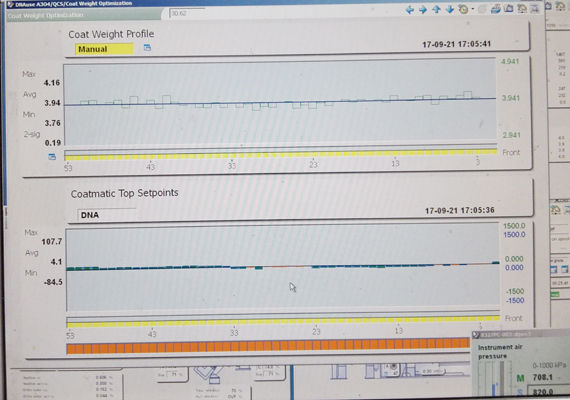Click the Instrument air pressure bar graph

(x=495, y=378)
